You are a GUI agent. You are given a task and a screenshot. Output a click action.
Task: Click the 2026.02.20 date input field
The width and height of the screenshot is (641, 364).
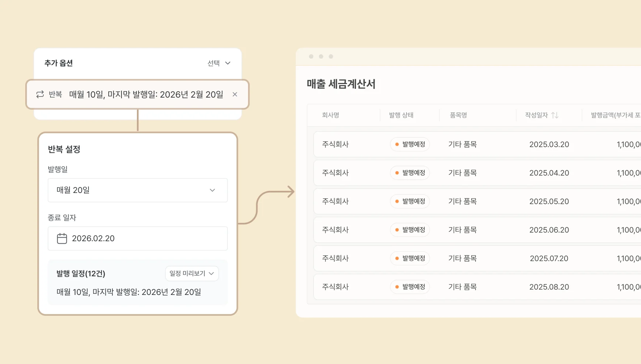[138, 238]
